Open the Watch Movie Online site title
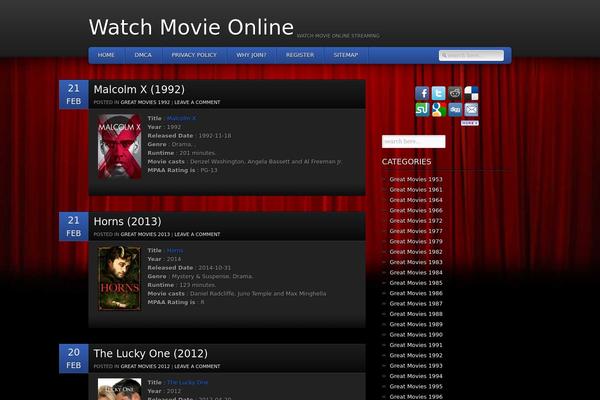This screenshot has height=400, width=600. (x=191, y=27)
